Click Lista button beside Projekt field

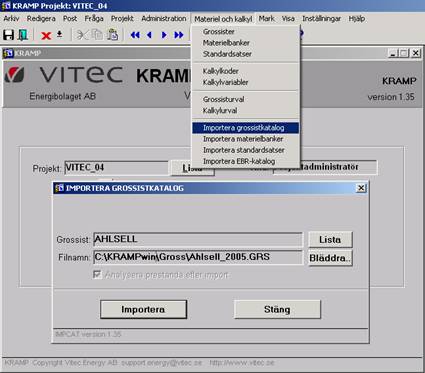click(x=192, y=168)
